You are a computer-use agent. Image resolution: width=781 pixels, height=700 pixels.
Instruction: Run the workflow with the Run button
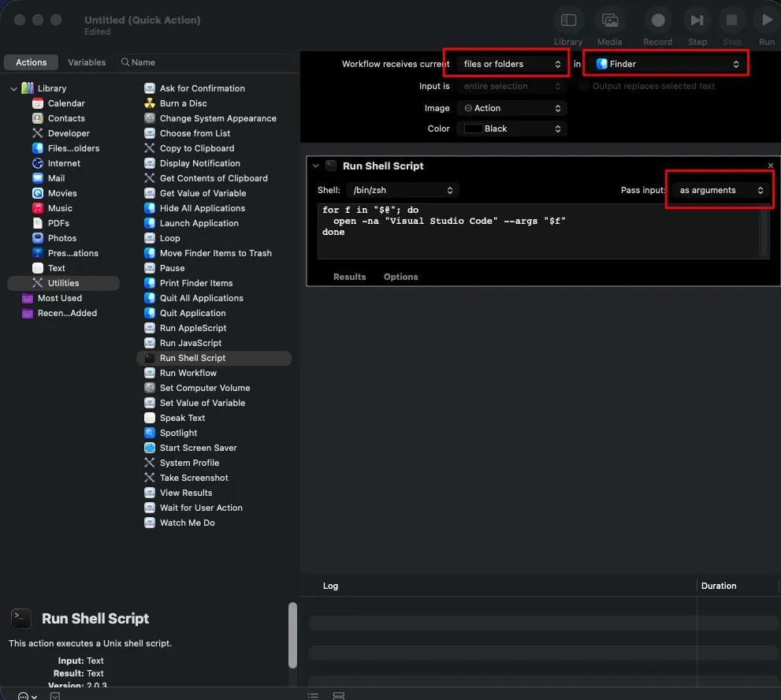click(x=767, y=20)
